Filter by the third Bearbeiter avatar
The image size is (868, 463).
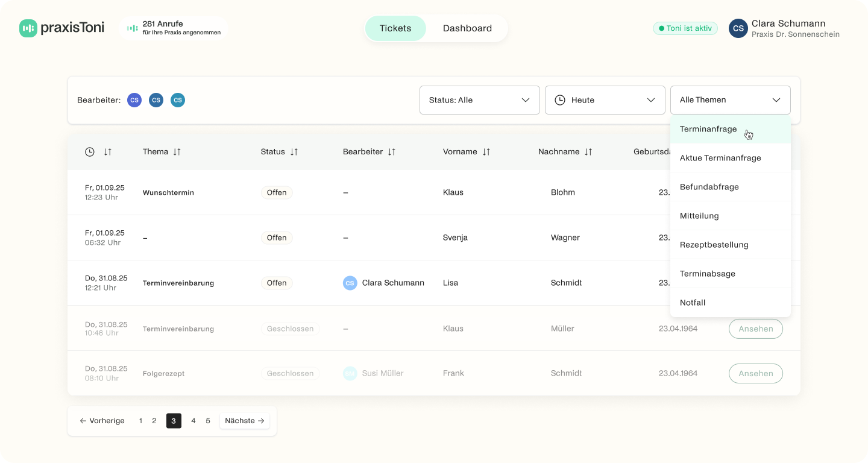click(177, 100)
